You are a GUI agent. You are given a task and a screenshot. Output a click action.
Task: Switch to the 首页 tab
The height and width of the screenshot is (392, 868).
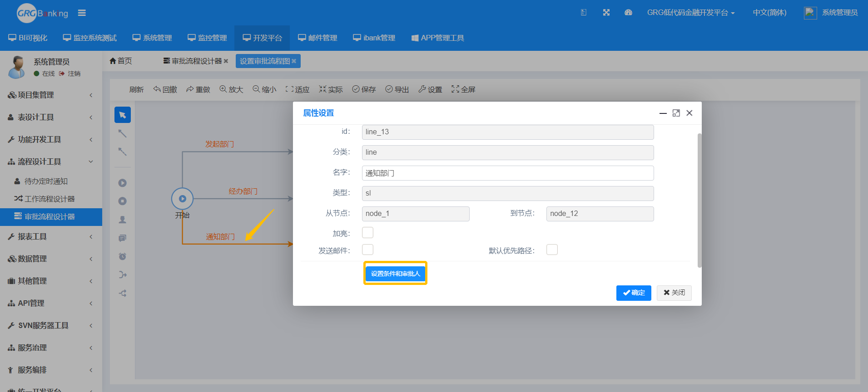[121, 61]
